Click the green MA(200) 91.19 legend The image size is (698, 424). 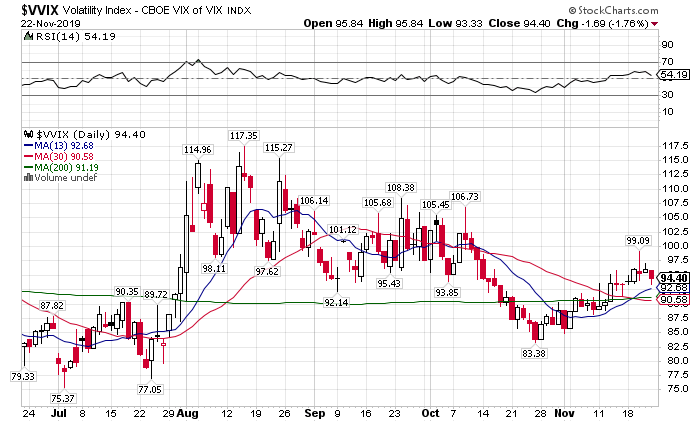[61, 167]
